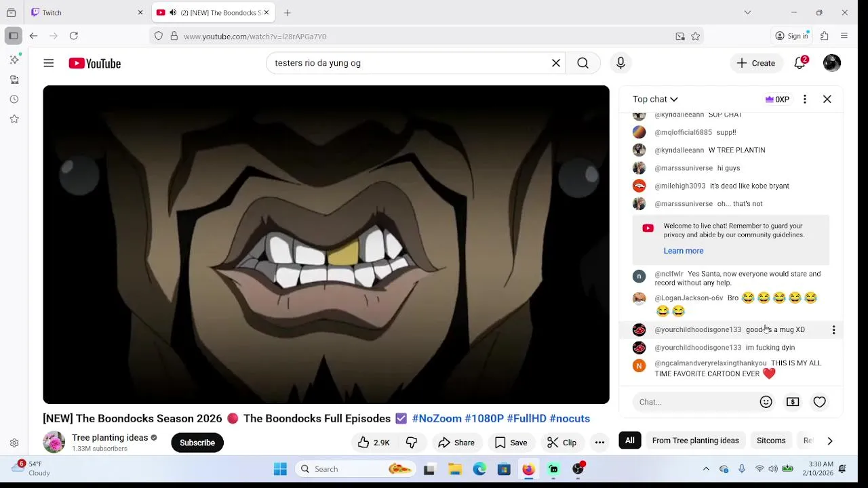This screenshot has width=868, height=488.
Task: Mute audio on the YouTube tab
Action: [173, 12]
